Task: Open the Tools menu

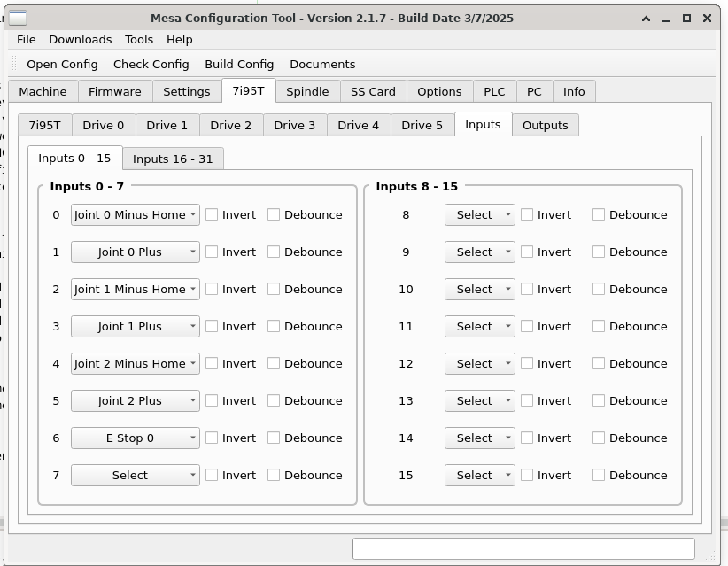Action: point(139,40)
